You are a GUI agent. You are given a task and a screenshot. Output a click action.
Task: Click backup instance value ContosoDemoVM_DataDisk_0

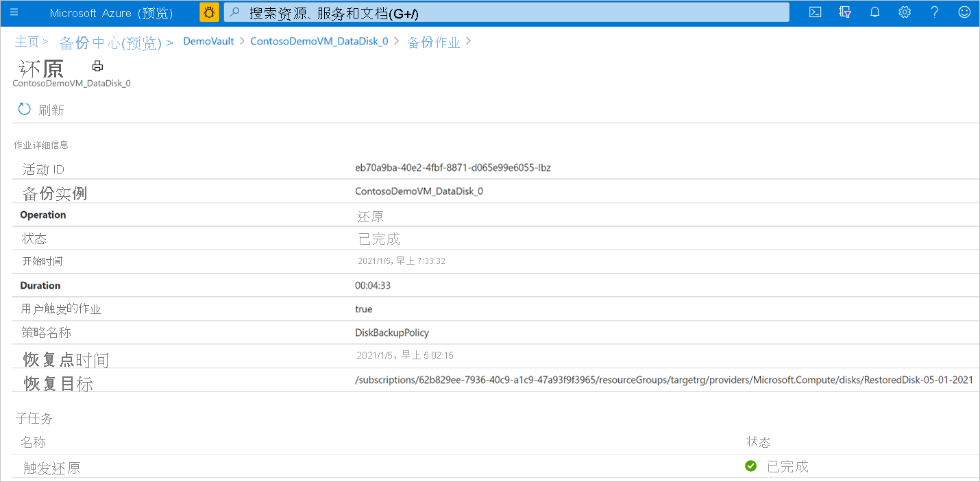[x=419, y=191]
